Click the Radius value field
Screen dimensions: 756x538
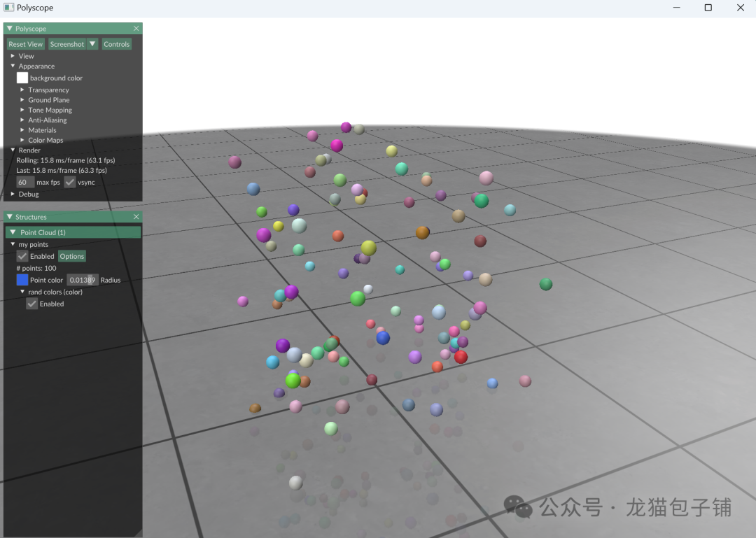tap(82, 279)
